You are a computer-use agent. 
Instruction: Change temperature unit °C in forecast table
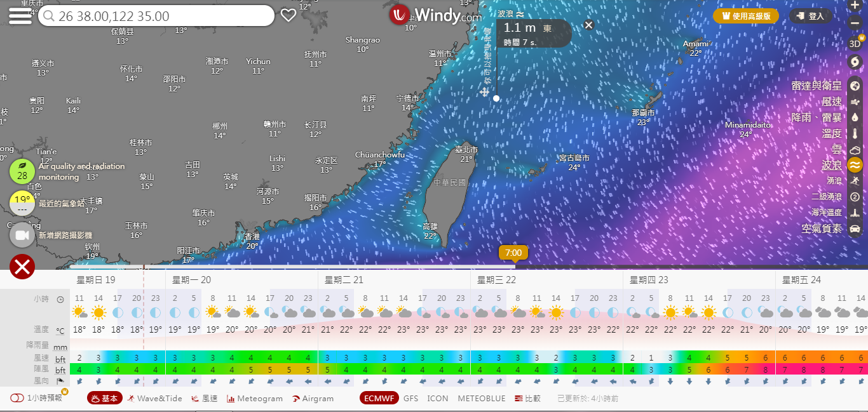pyautogui.click(x=60, y=331)
